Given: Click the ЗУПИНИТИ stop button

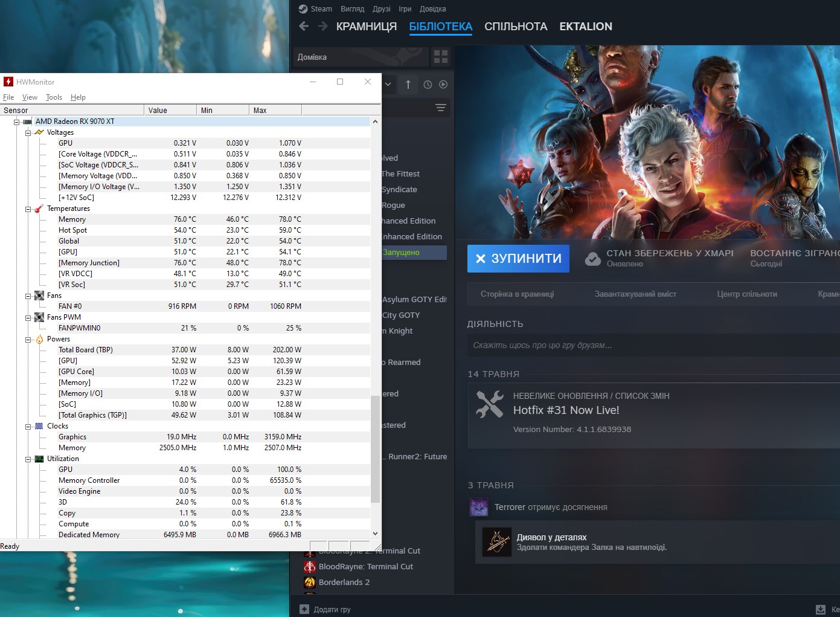Looking at the screenshot, I should [x=518, y=259].
